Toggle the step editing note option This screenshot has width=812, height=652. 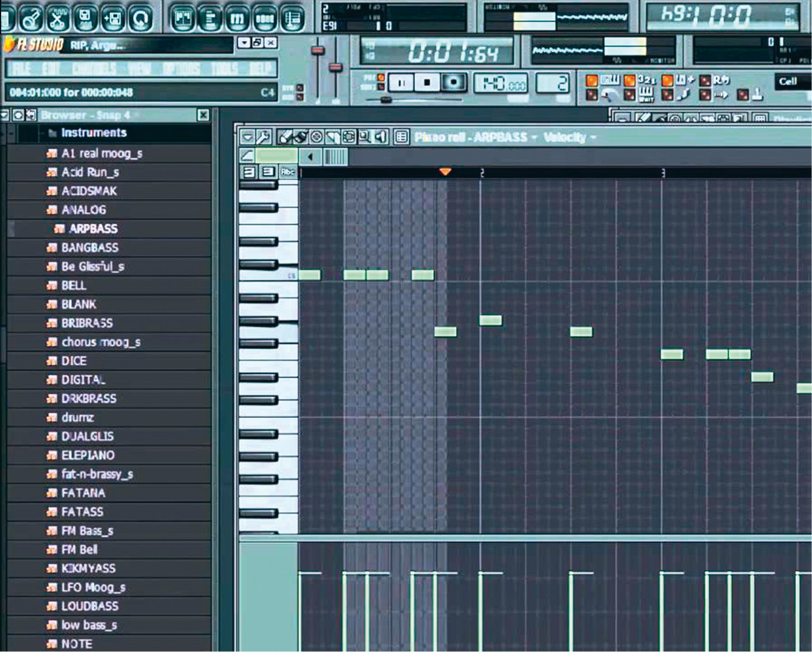pyautogui.click(x=668, y=94)
